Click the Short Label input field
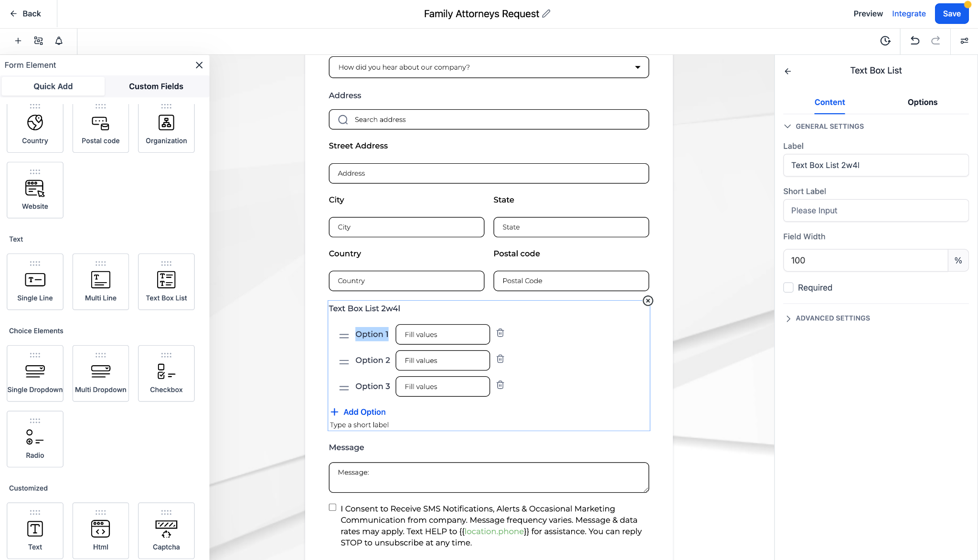This screenshot has height=560, width=978. click(875, 211)
